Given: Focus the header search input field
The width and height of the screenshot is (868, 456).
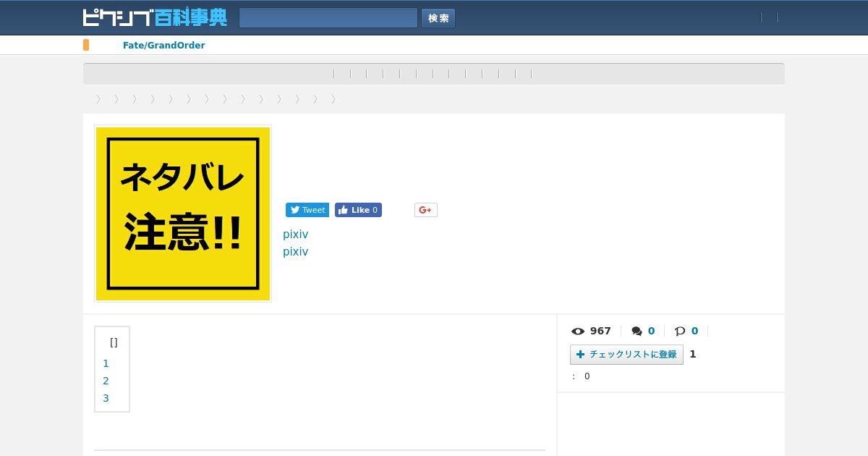Looking at the screenshot, I should (x=328, y=18).
